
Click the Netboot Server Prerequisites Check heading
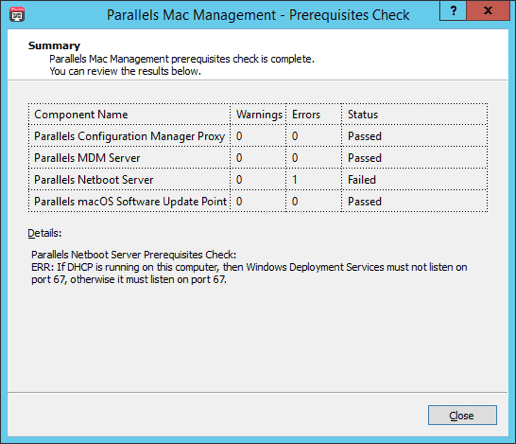click(134, 255)
